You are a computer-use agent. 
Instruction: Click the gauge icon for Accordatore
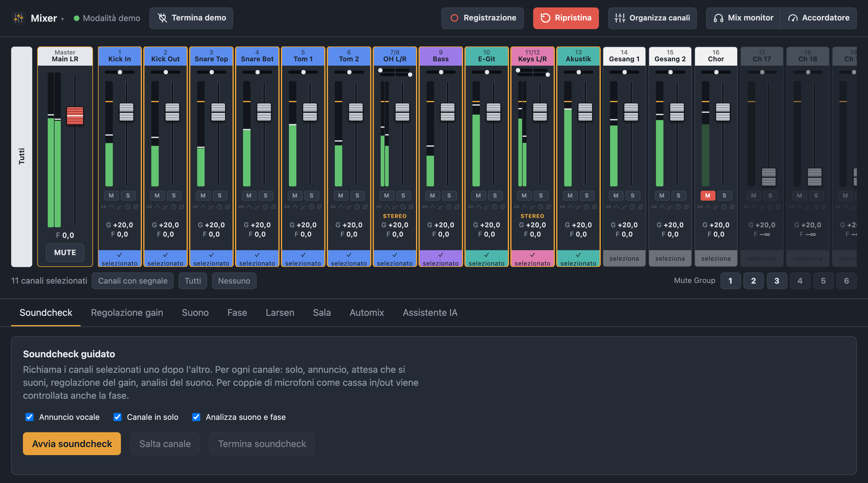coord(793,18)
